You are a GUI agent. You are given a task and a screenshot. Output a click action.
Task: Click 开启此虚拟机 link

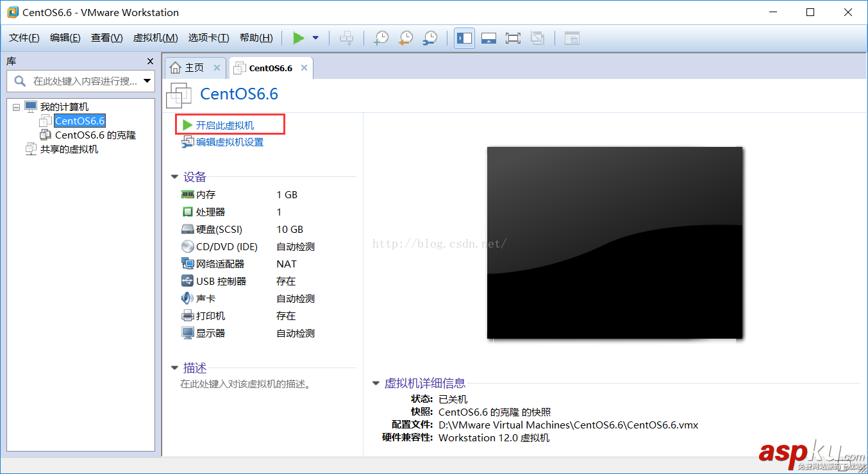coord(225,125)
